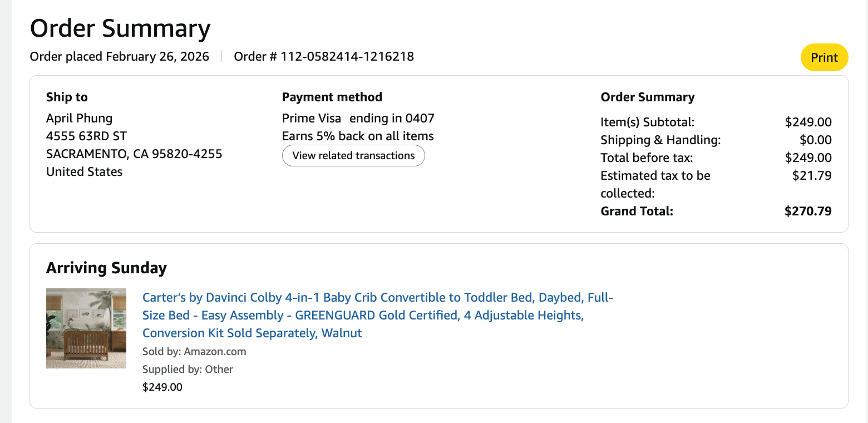This screenshot has height=423, width=868.
Task: Click the Order placed February 26, 2026 text
Action: coord(120,56)
